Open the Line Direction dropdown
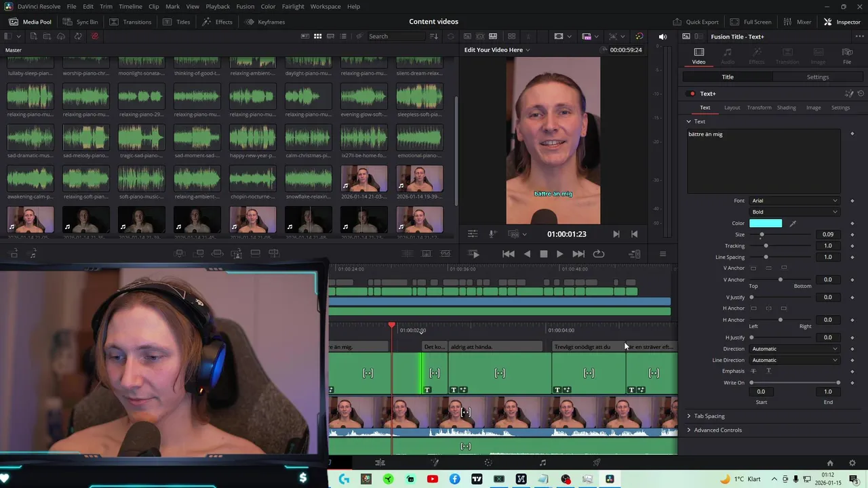Screen dimensions: 868x488 [794, 360]
